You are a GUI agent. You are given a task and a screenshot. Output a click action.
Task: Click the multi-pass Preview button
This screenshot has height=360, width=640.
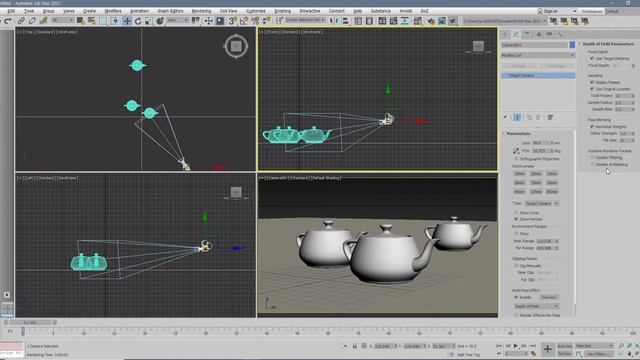pos(549,297)
